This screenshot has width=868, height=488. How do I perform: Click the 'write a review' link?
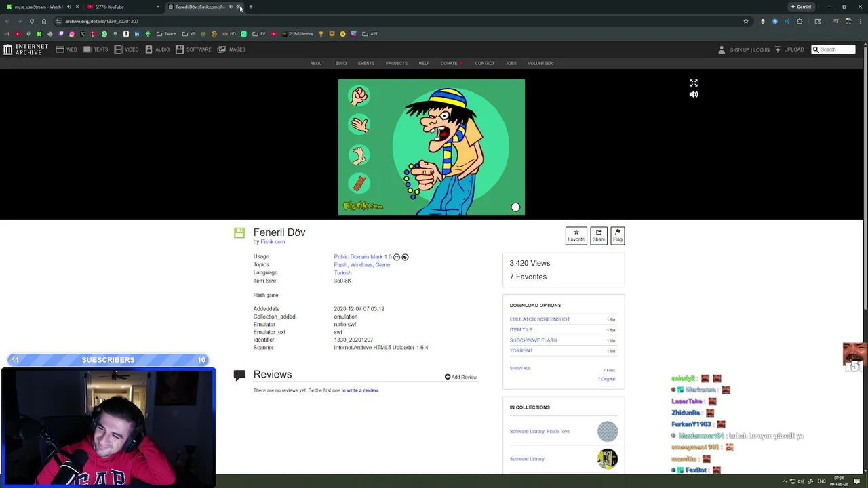click(363, 390)
